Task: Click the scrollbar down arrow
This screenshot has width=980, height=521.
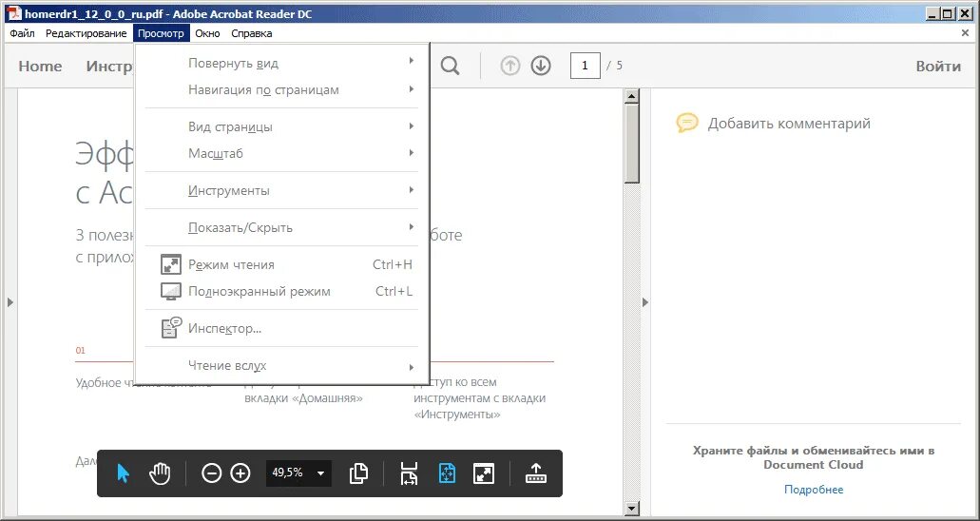Action: tap(632, 509)
